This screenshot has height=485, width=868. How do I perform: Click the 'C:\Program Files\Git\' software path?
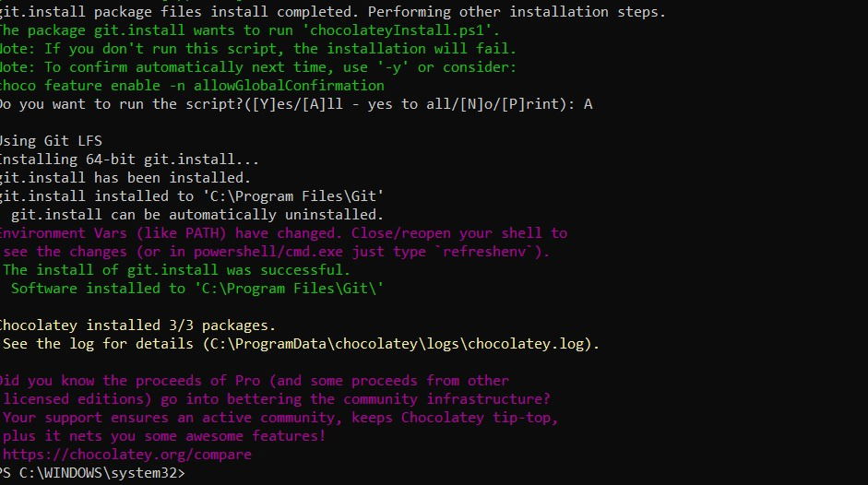[x=289, y=289]
